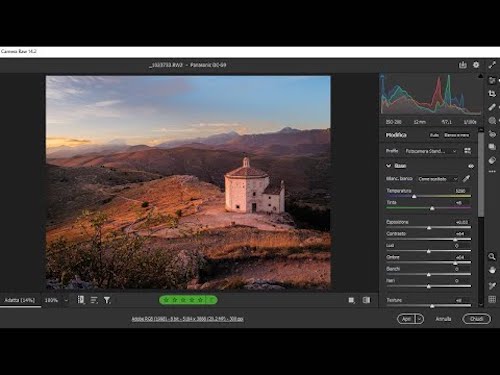Toggle visibility of the Base panel edits
This screenshot has height=375, width=500.
(x=471, y=166)
